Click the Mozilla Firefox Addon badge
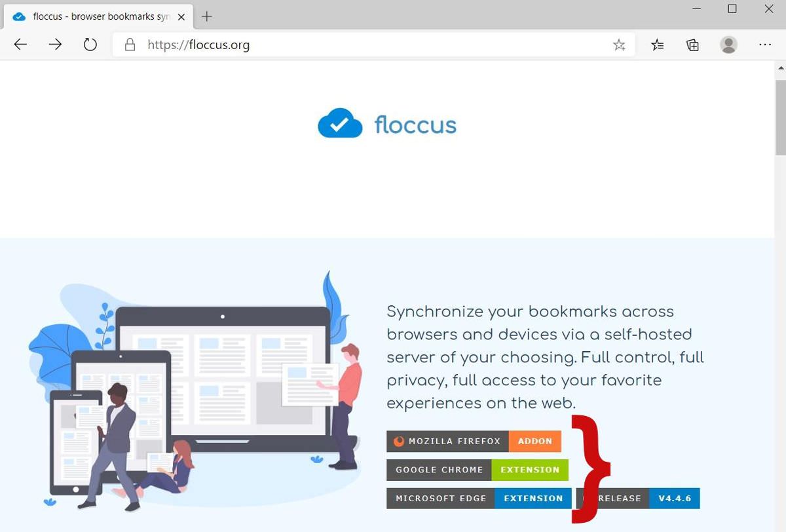The height and width of the screenshot is (532, 786). (474, 442)
